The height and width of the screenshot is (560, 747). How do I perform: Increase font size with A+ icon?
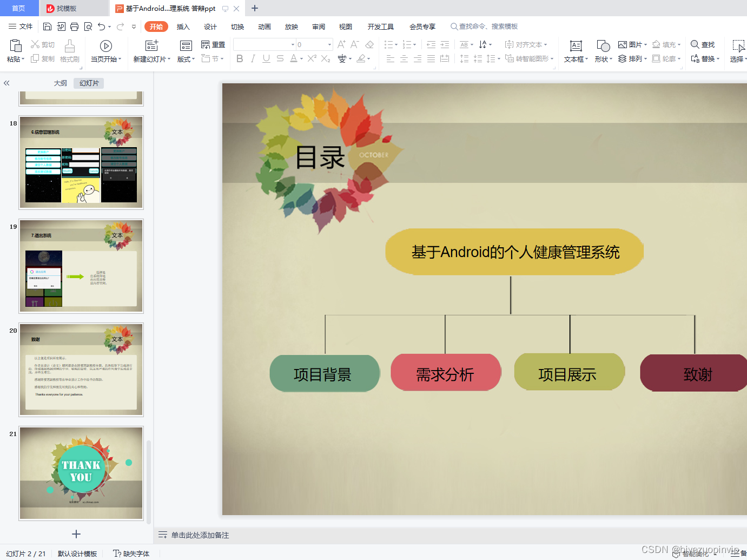point(341,44)
